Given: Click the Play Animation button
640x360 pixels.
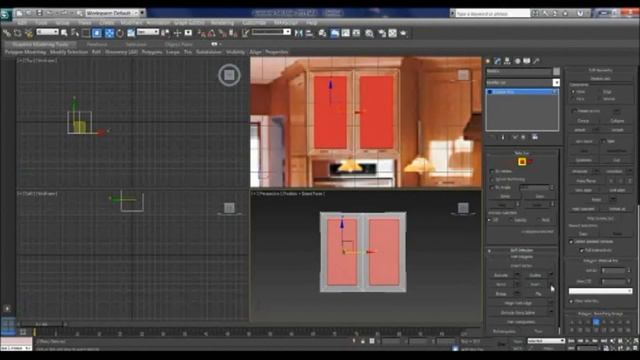Looking at the screenshot, I should point(588,341).
